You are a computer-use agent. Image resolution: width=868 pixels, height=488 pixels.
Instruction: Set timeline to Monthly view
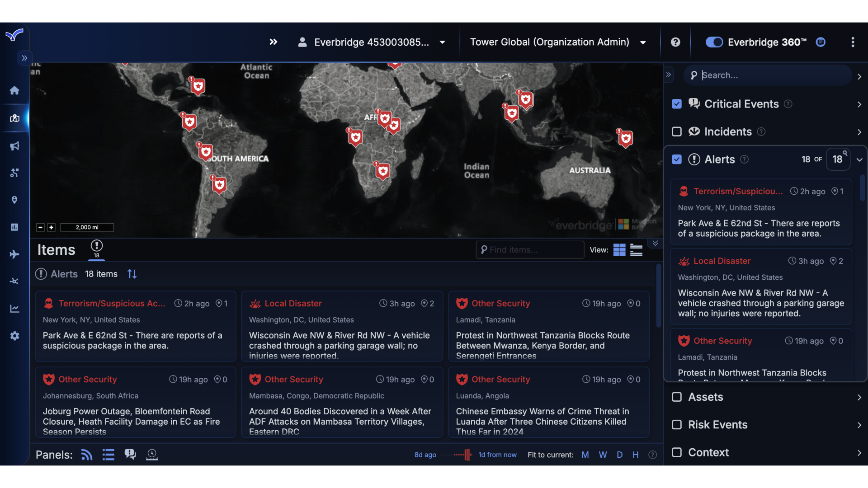[x=585, y=455]
